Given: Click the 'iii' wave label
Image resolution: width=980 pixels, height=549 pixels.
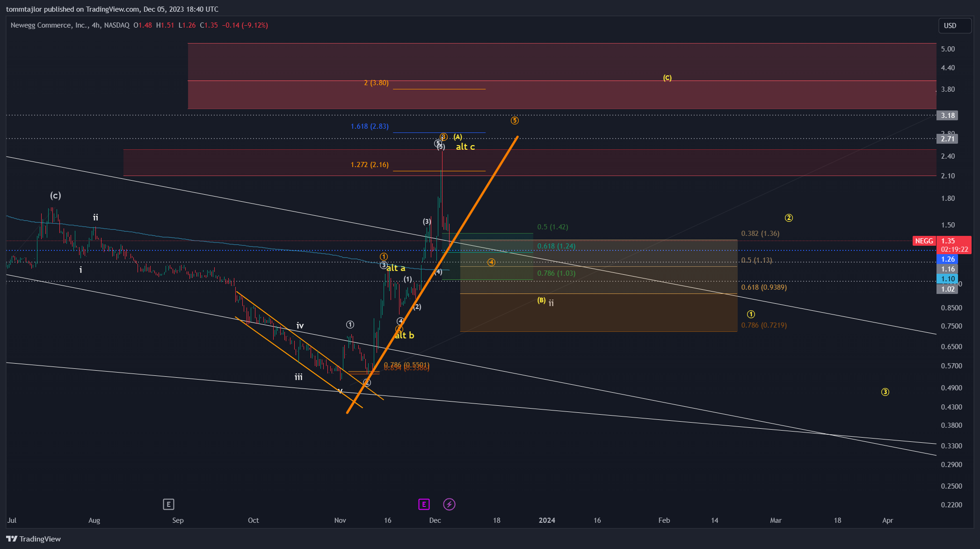Looking at the screenshot, I should click(298, 377).
